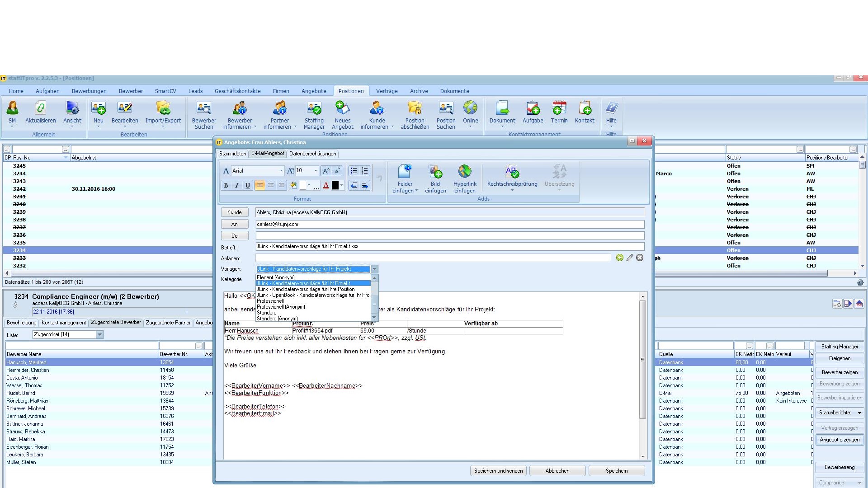Image resolution: width=868 pixels, height=488 pixels.
Task: Click the highlight paint bucket icon
Action: (294, 185)
